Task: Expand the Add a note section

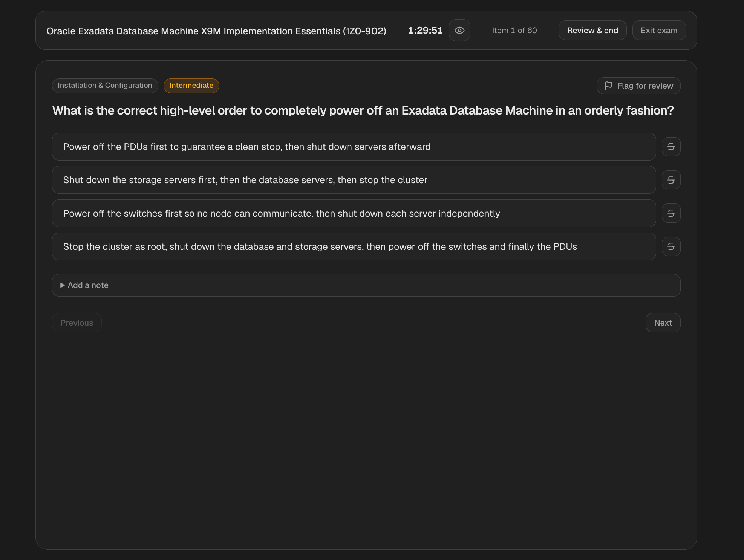Action: pyautogui.click(x=366, y=285)
